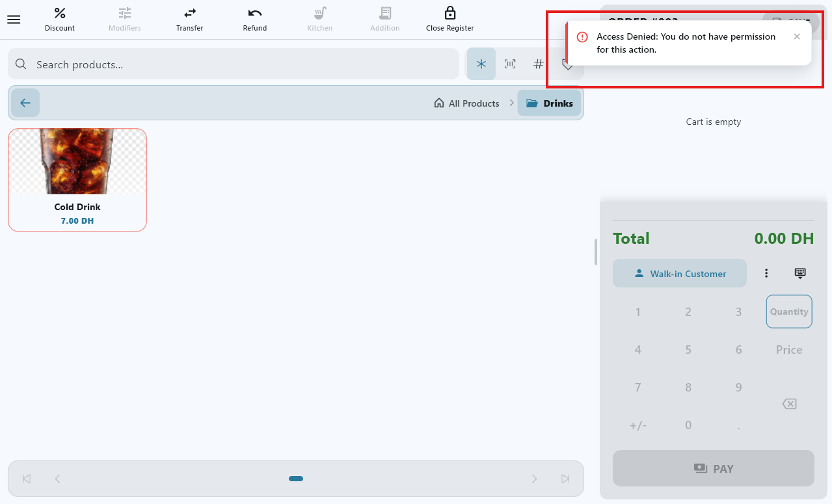
Task: Focus the Search products field
Action: 234,64
